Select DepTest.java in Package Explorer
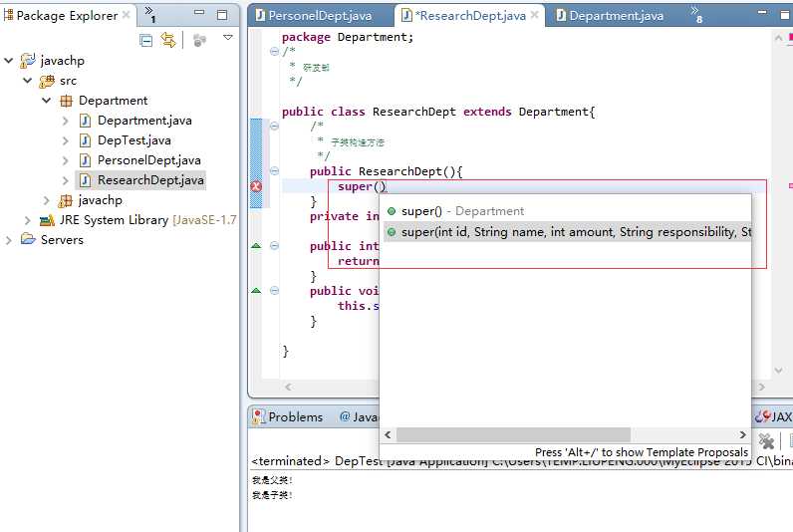 tap(134, 140)
